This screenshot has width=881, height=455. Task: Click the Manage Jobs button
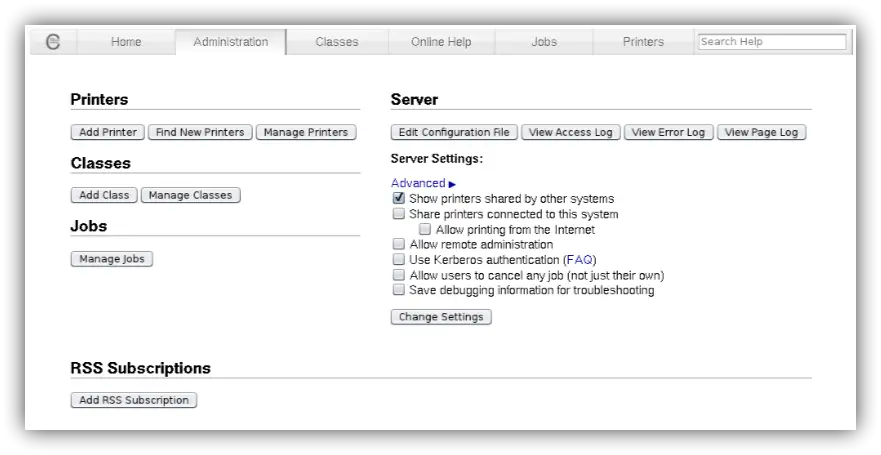[112, 259]
